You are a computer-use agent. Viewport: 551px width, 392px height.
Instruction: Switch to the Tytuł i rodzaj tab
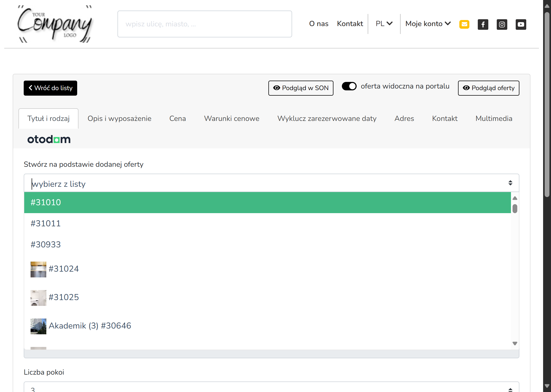48,119
